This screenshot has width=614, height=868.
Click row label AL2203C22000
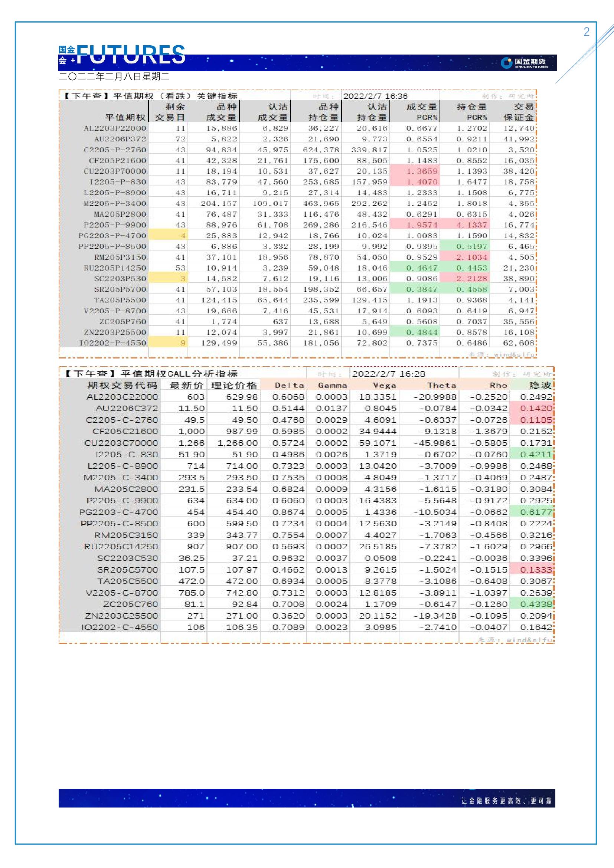click(x=122, y=397)
